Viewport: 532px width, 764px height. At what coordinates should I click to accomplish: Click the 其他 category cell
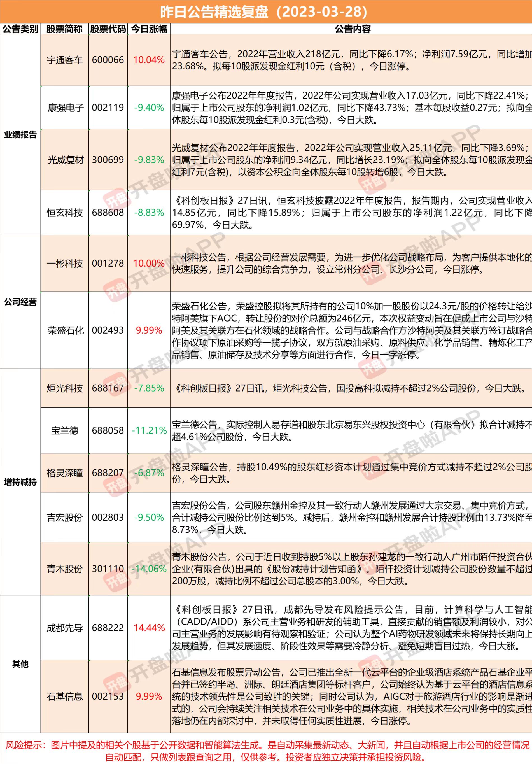pyautogui.click(x=20, y=664)
